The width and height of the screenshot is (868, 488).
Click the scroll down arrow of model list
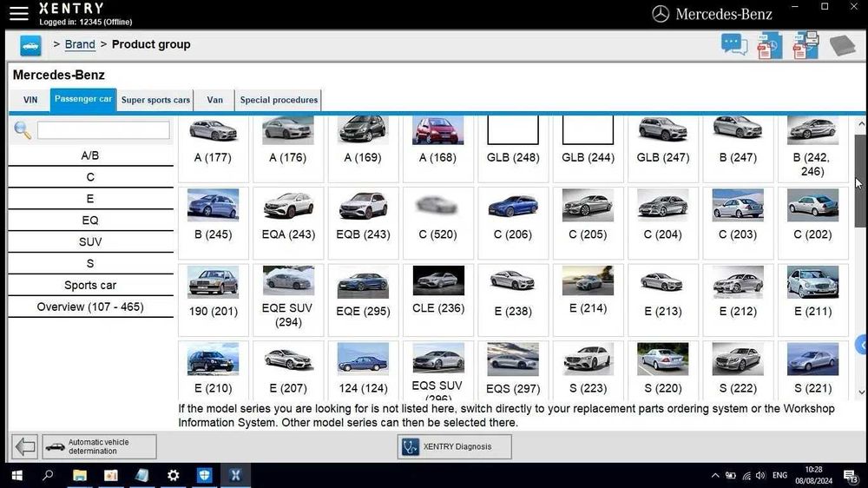[861, 392]
